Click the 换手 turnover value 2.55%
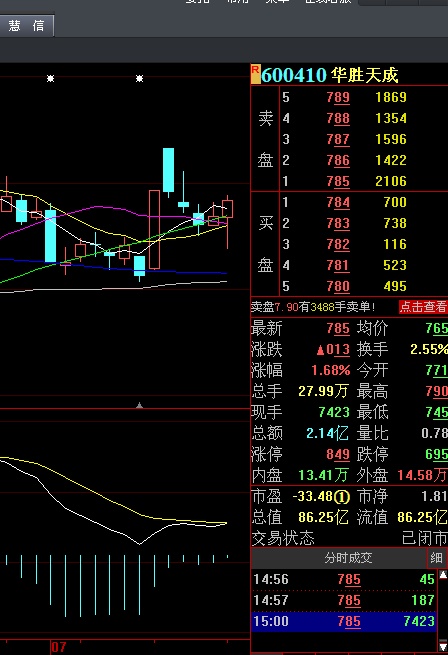Viewport: 448px width, 655px height. coord(429,349)
